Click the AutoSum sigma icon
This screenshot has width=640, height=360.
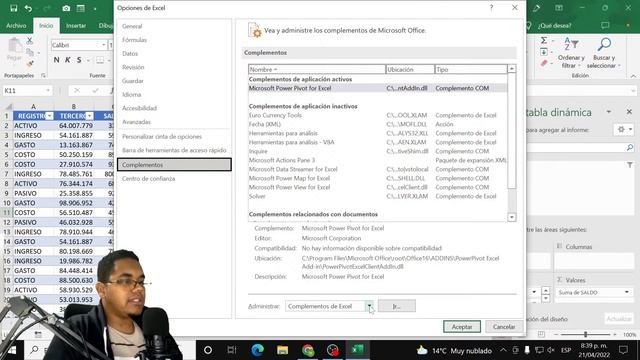click(x=544, y=40)
